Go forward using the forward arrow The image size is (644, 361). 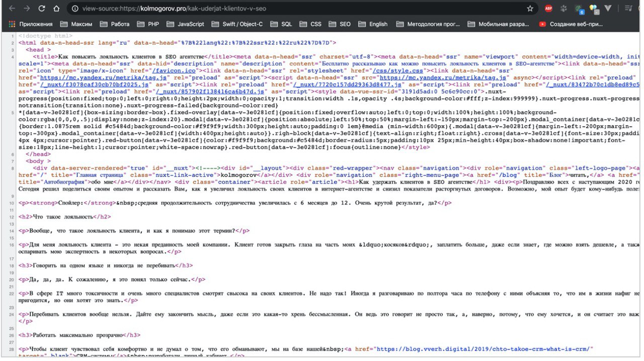pyautogui.click(x=27, y=9)
